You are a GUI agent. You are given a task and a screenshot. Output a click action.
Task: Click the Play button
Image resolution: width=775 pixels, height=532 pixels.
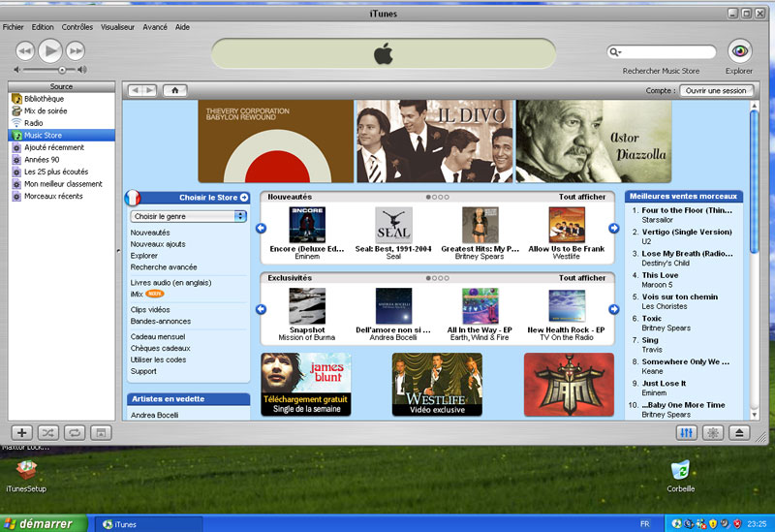point(50,51)
